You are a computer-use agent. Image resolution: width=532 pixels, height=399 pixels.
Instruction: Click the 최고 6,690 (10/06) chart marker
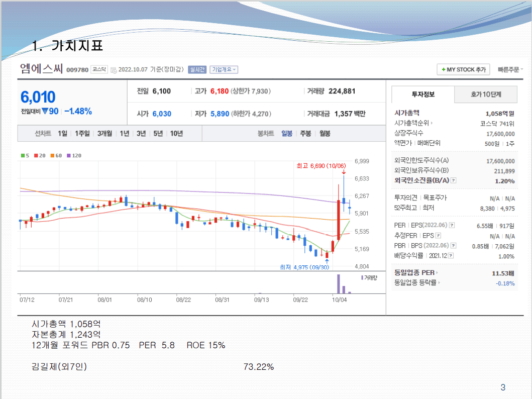click(322, 166)
